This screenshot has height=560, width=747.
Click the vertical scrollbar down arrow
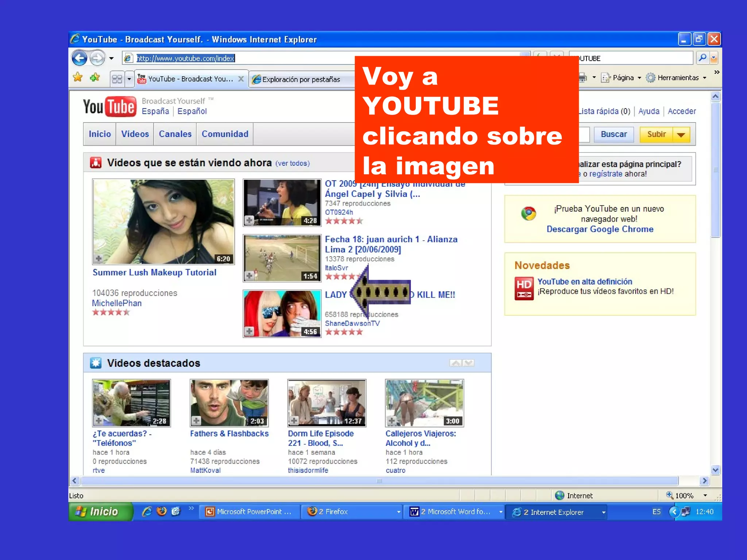point(715,470)
